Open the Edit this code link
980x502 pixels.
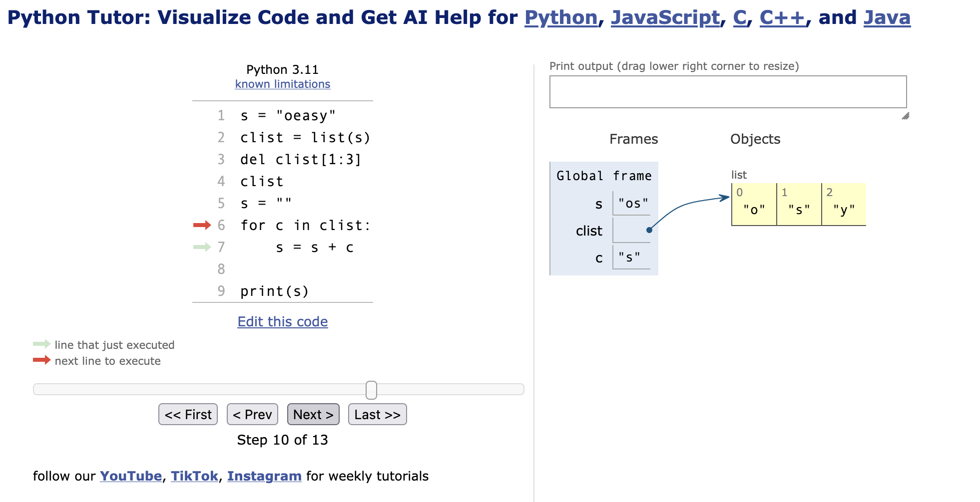[x=282, y=322]
